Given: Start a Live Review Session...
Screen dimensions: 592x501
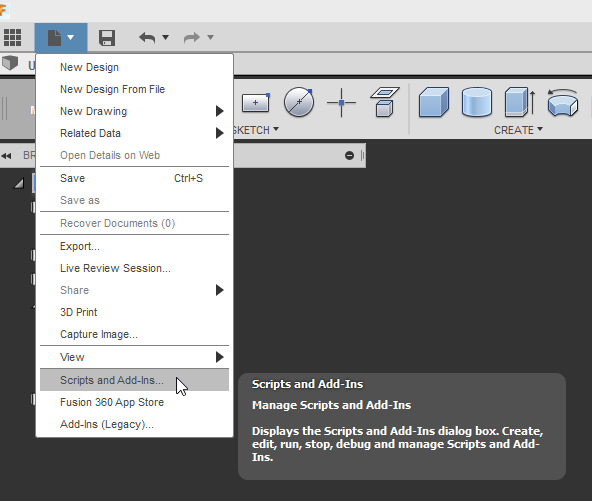Looking at the screenshot, I should [x=134, y=268].
